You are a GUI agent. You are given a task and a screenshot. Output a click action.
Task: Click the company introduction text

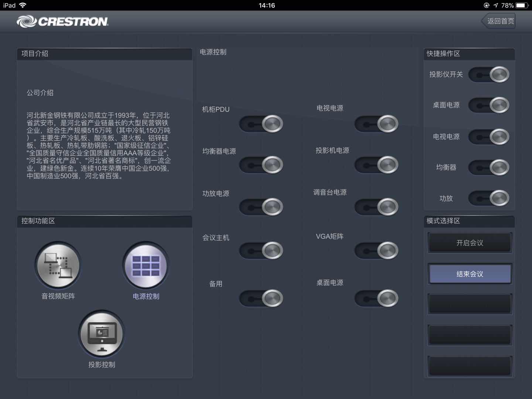point(99,146)
